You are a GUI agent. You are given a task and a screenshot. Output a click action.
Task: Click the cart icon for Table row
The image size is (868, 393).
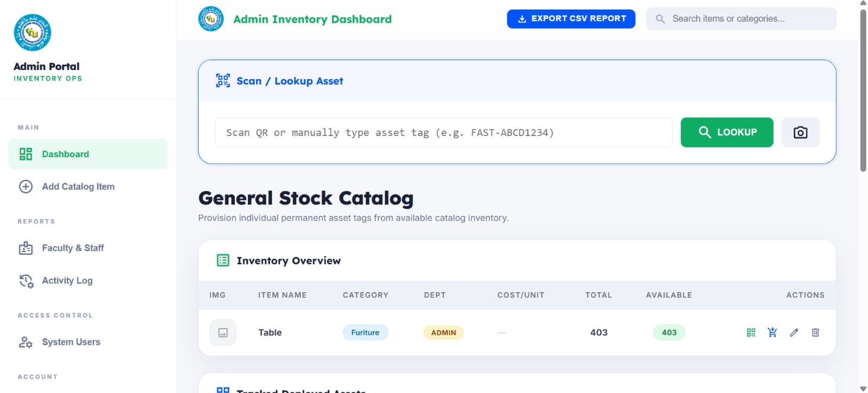(773, 332)
